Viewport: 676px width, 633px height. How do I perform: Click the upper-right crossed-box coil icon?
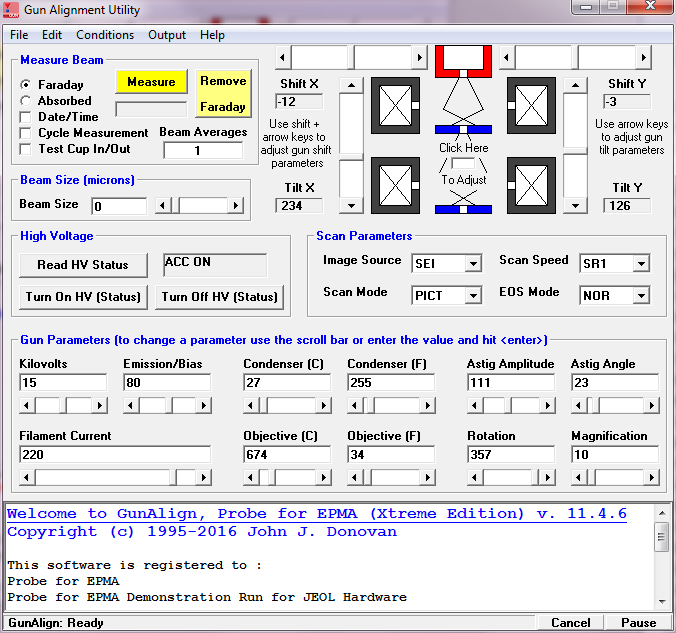pyautogui.click(x=531, y=105)
